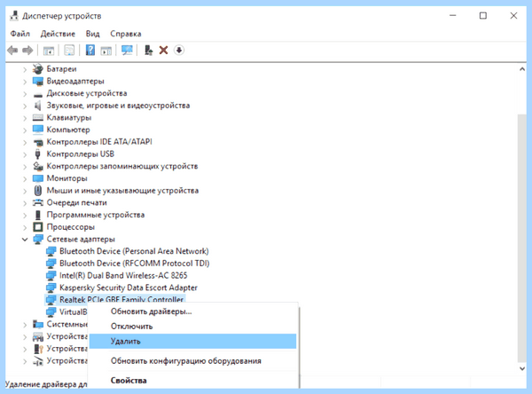Image resolution: width=532 pixels, height=394 pixels.
Task: Click the vertical scrollbar thumb
Action: coord(522,238)
